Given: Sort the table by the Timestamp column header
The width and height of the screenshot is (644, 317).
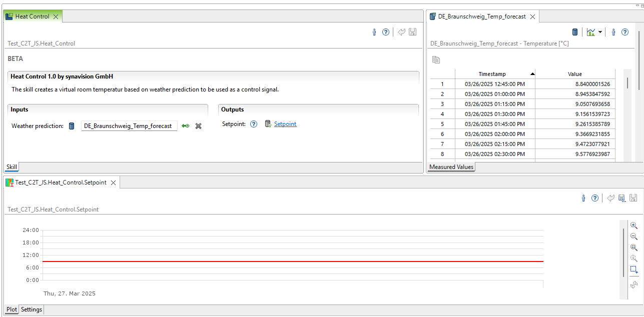Looking at the screenshot, I should [x=495, y=74].
